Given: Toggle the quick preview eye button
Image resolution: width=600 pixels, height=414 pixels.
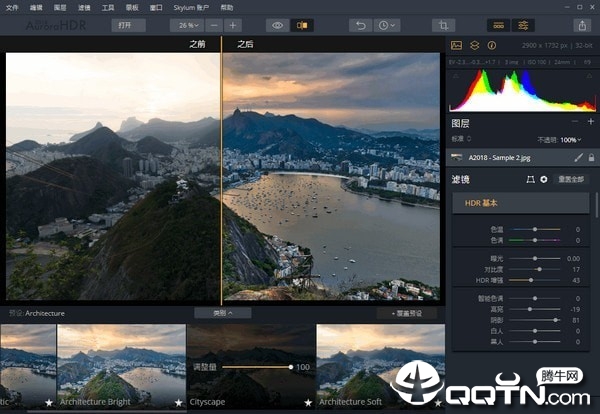Looking at the screenshot, I should pos(277,25).
